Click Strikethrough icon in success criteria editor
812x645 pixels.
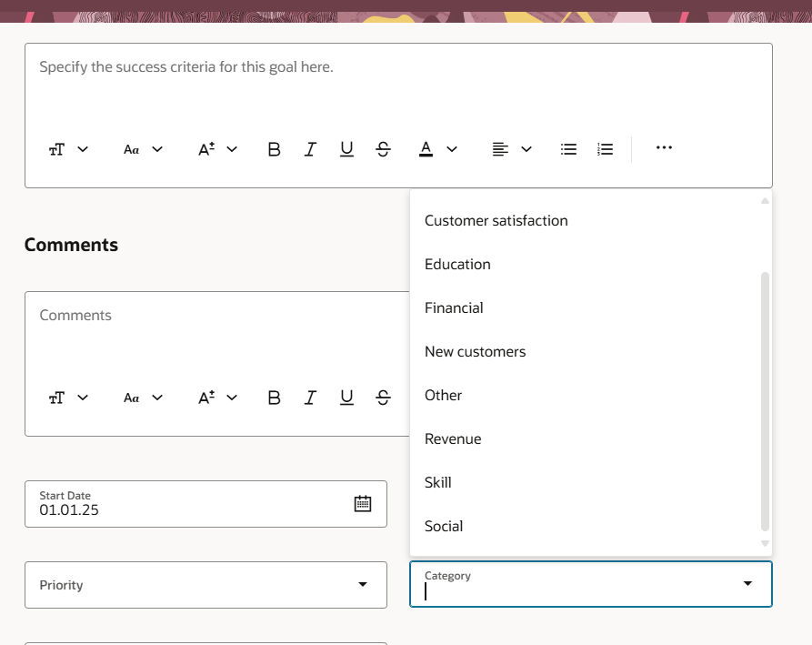[x=383, y=149]
